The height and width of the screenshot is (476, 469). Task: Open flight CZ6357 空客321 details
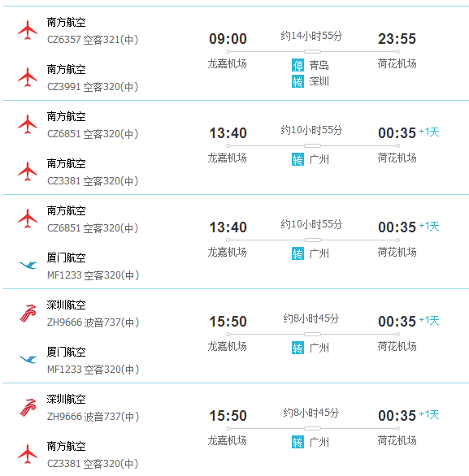coord(93,40)
